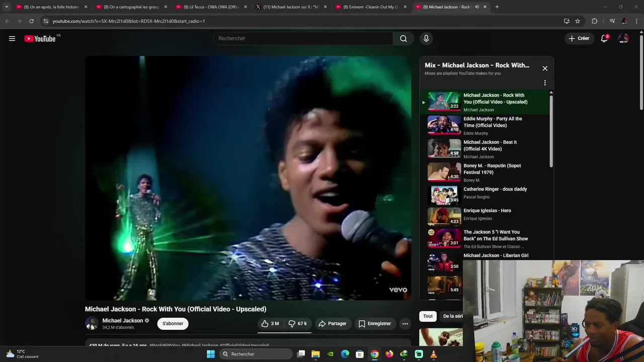Select the 'De la séri' filter chip
The width and height of the screenshot is (644, 362).
coord(452,316)
